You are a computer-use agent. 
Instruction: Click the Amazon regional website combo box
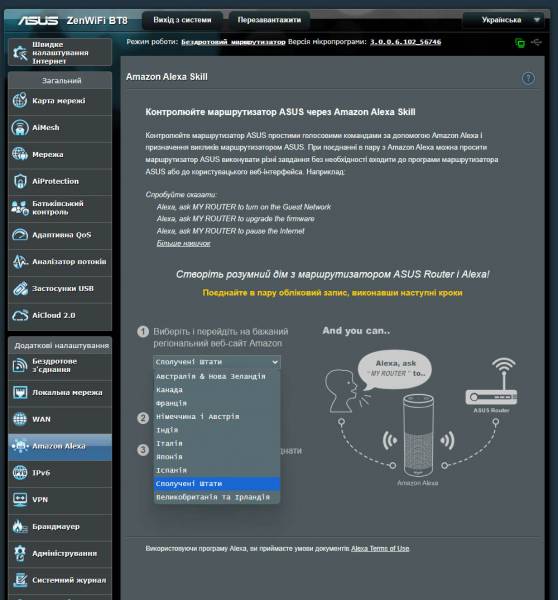217,362
